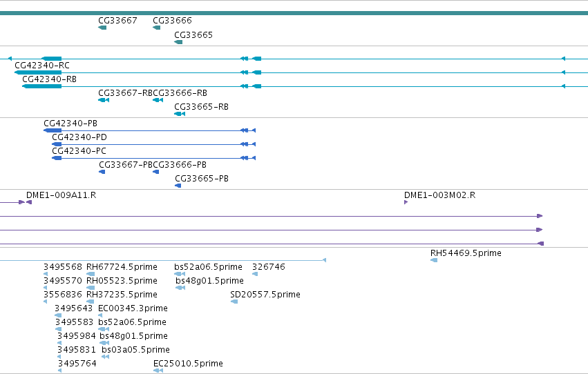Image resolution: width=588 pixels, height=374 pixels.
Task: Open the CG42340-RB transcript label
Action: coord(50,79)
